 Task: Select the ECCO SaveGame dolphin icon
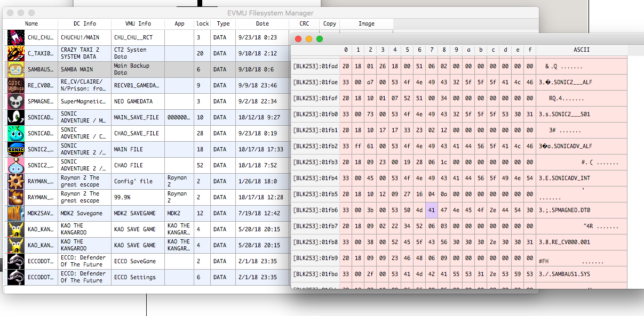click(x=16, y=261)
